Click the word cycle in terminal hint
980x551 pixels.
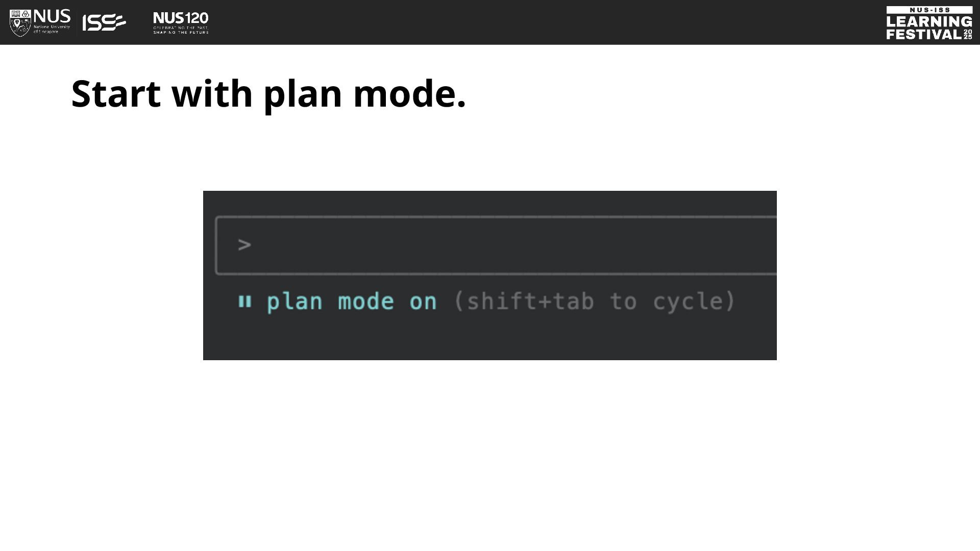click(688, 302)
